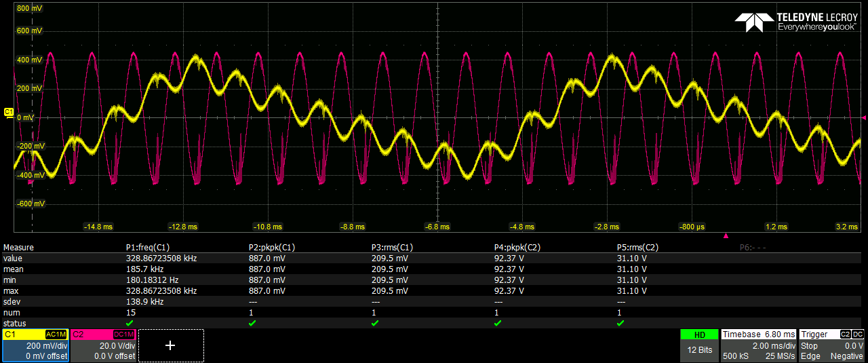
Task: Select the P3:rms(C1) measurement header
Action: click(393, 248)
